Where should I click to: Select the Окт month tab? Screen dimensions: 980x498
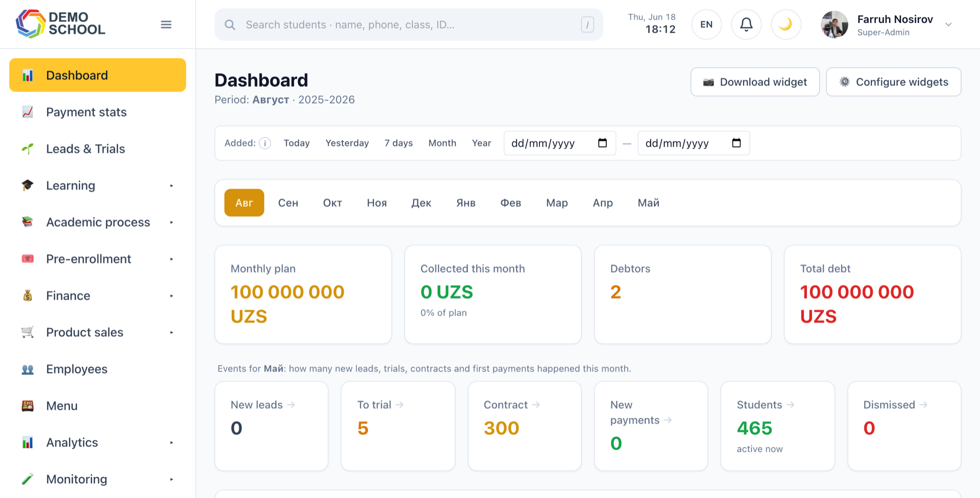click(332, 203)
